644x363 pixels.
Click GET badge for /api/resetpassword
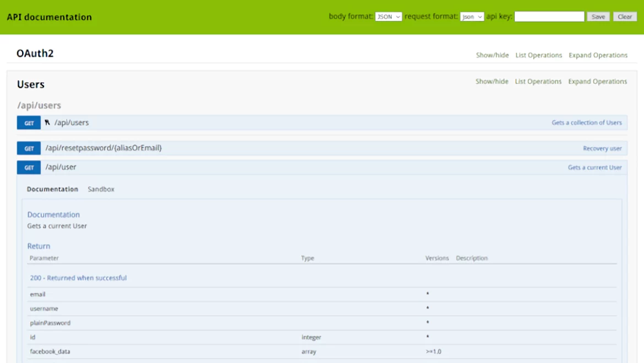click(x=29, y=148)
